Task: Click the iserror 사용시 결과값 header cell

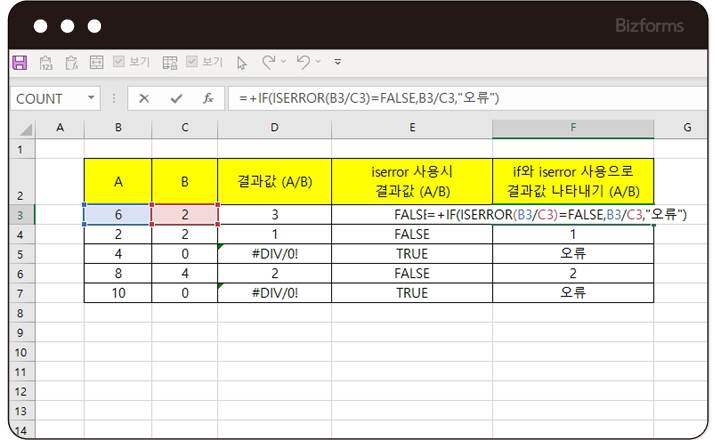Action: click(x=412, y=181)
